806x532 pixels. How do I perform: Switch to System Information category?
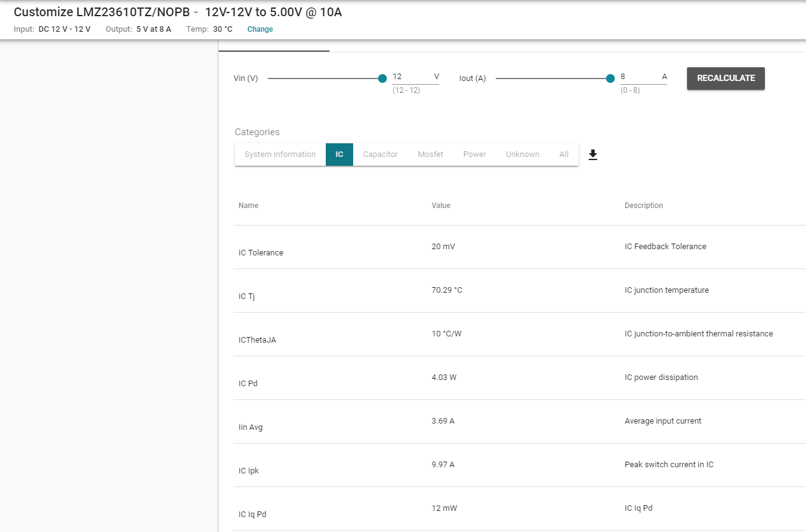click(x=280, y=154)
